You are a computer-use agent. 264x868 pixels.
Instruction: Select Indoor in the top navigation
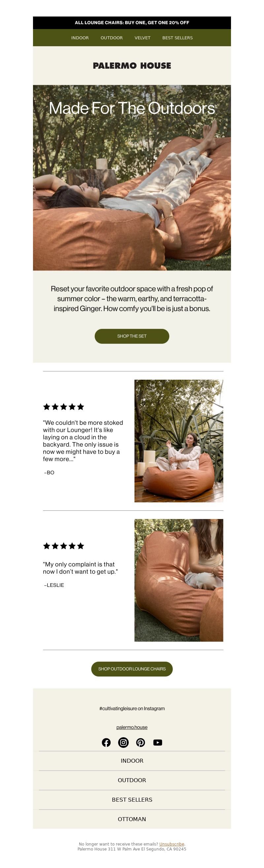tap(80, 38)
